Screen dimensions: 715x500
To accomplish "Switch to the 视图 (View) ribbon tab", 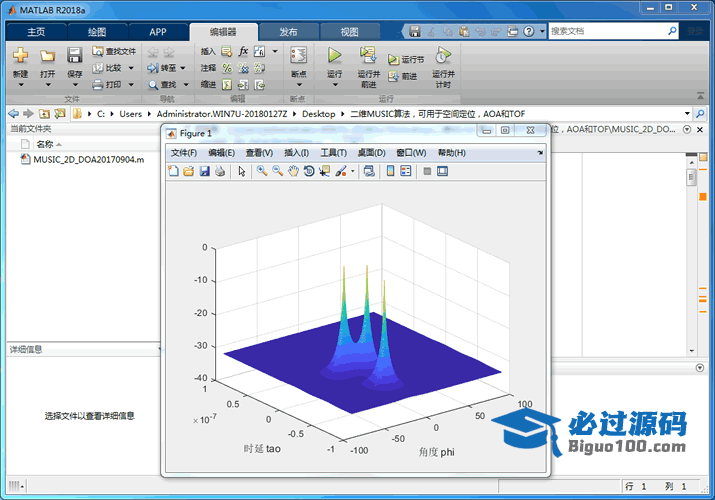I will tap(349, 32).
